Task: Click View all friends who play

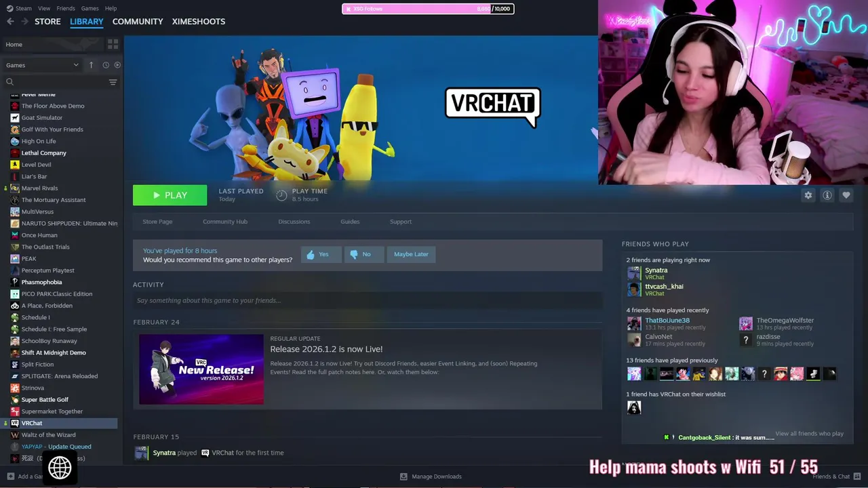Action: [809, 433]
